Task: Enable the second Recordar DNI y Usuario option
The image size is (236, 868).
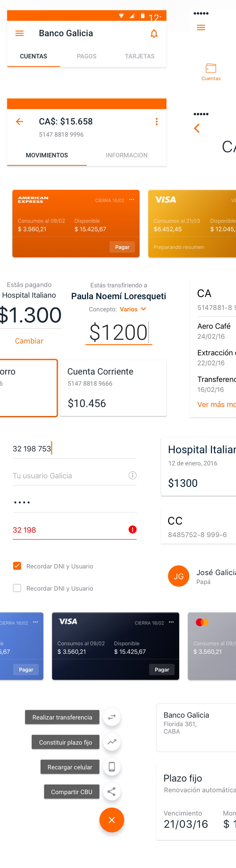Action: [x=17, y=588]
